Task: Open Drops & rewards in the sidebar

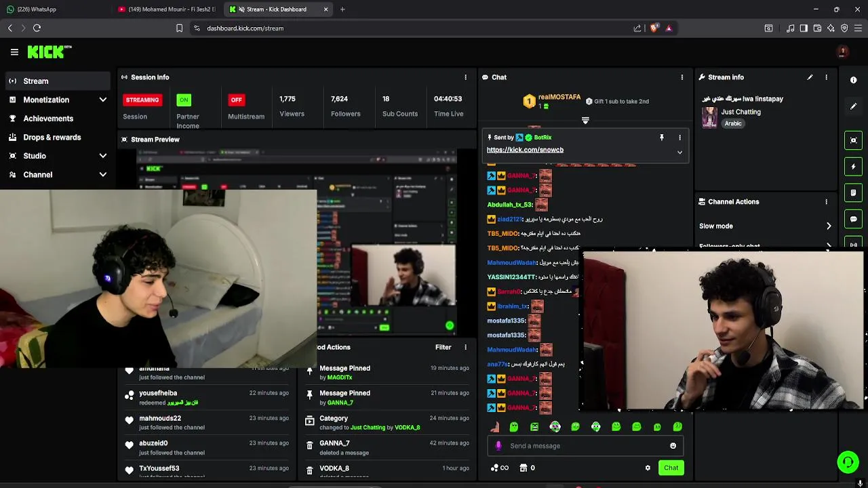Action: pos(57,138)
